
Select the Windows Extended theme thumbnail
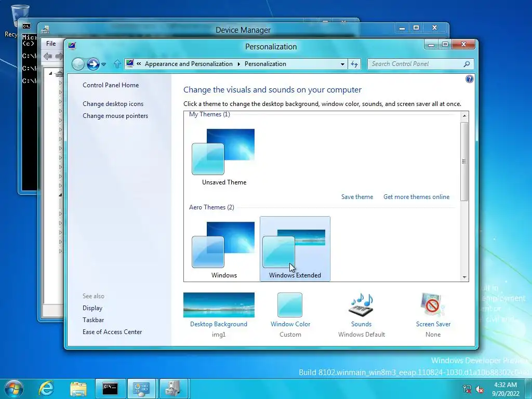point(294,248)
